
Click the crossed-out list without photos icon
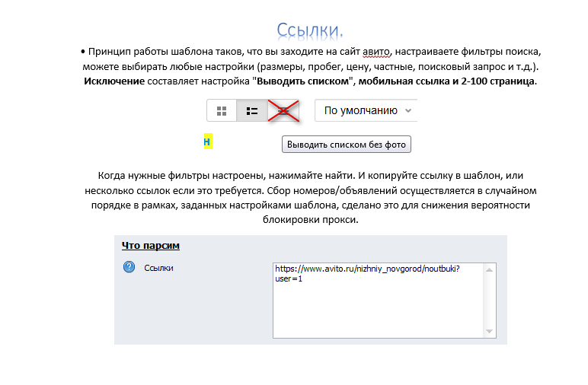283,111
